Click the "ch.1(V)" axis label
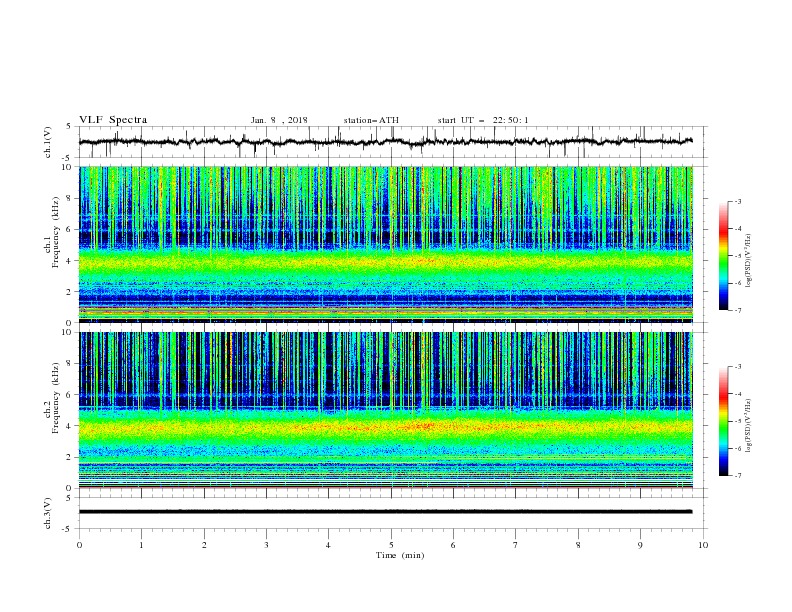 [x=48, y=142]
